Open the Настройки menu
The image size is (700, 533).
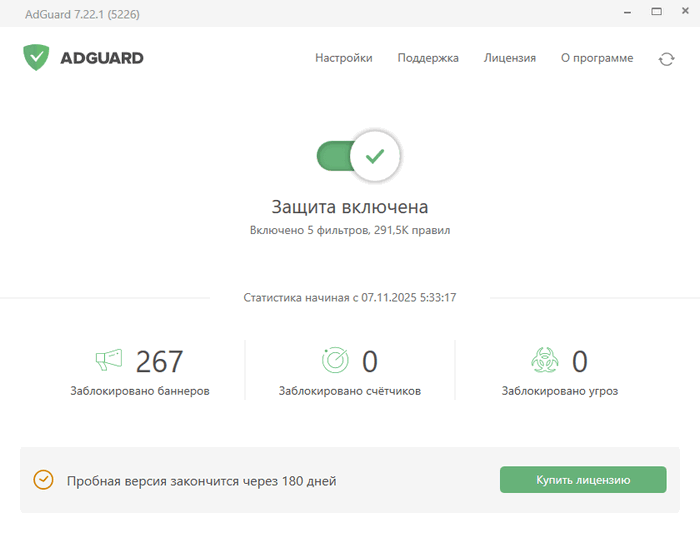pos(344,58)
